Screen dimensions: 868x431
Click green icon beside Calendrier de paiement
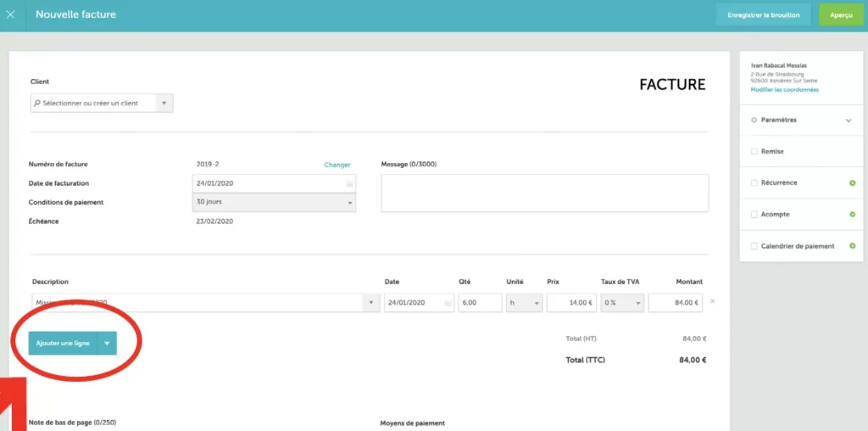point(852,246)
